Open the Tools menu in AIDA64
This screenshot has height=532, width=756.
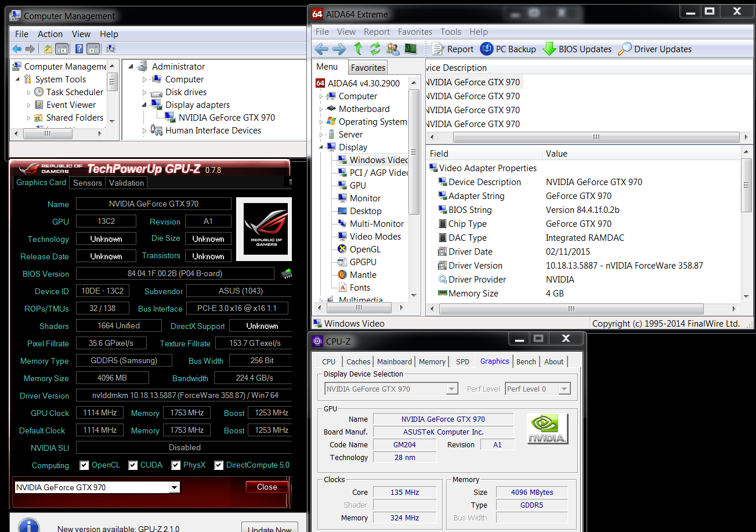coord(451,32)
